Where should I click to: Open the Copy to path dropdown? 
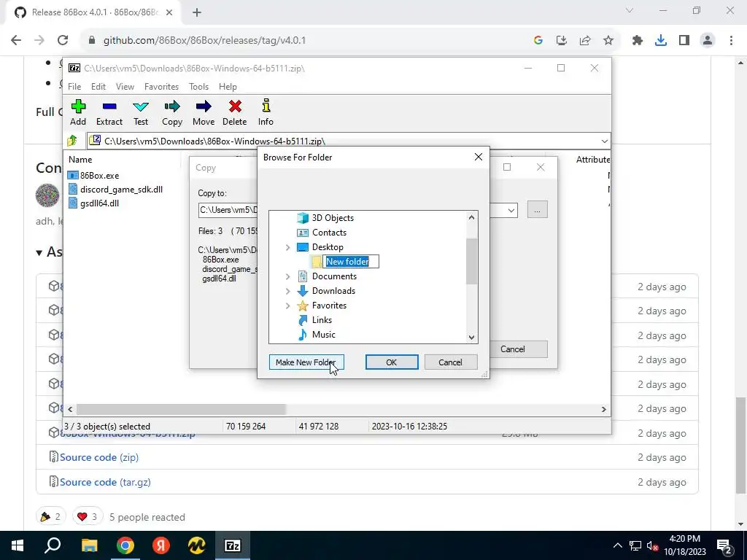[x=511, y=210]
